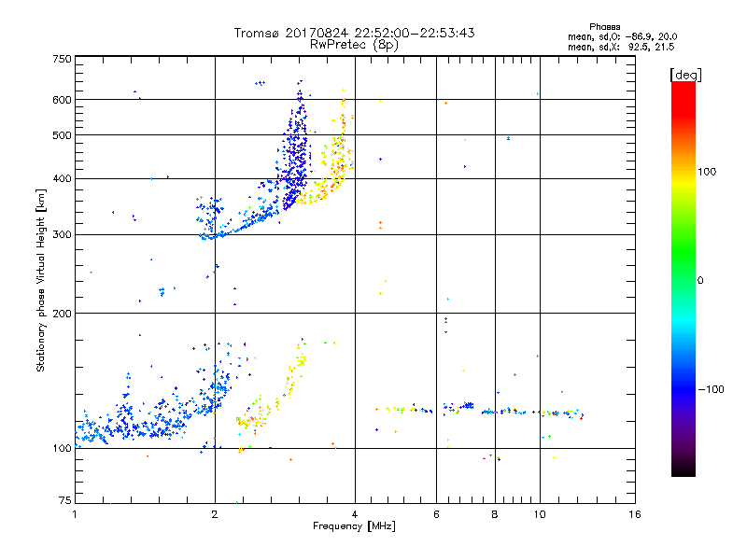Click the y-axis '500' tick label
The width and height of the screenshot is (747, 560).
click(x=62, y=135)
